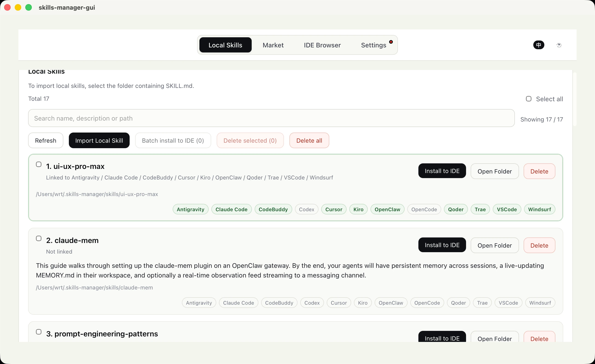Open the Market tab
Viewport: 595px width, 364px height.
(273, 45)
